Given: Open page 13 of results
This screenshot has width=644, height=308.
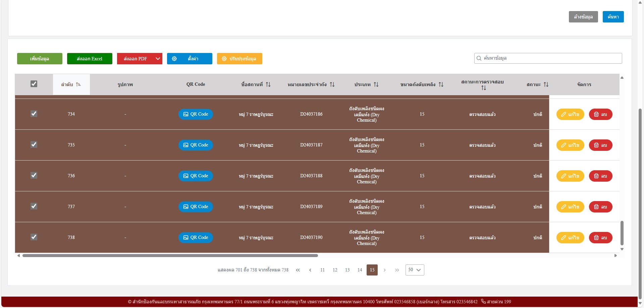Looking at the screenshot, I should [347, 270].
